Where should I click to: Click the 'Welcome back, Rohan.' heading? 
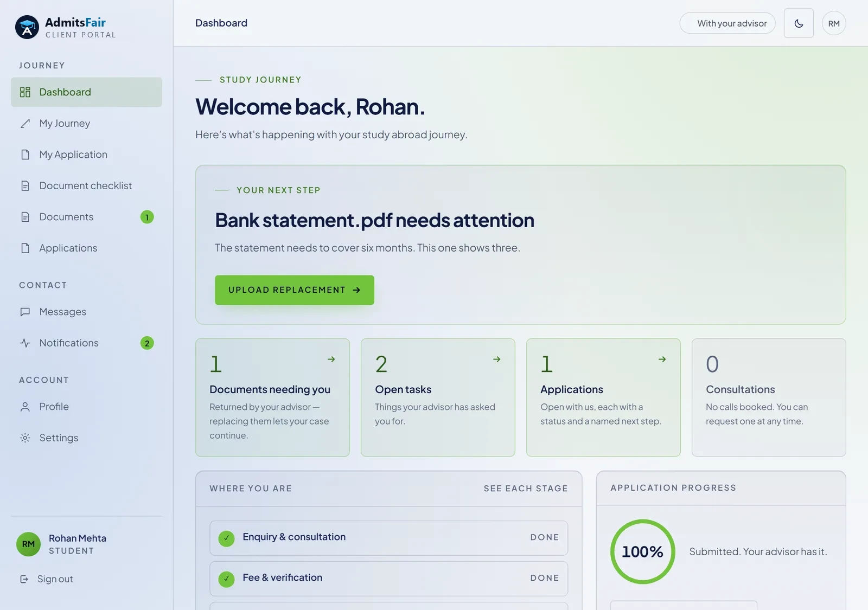pyautogui.click(x=310, y=107)
